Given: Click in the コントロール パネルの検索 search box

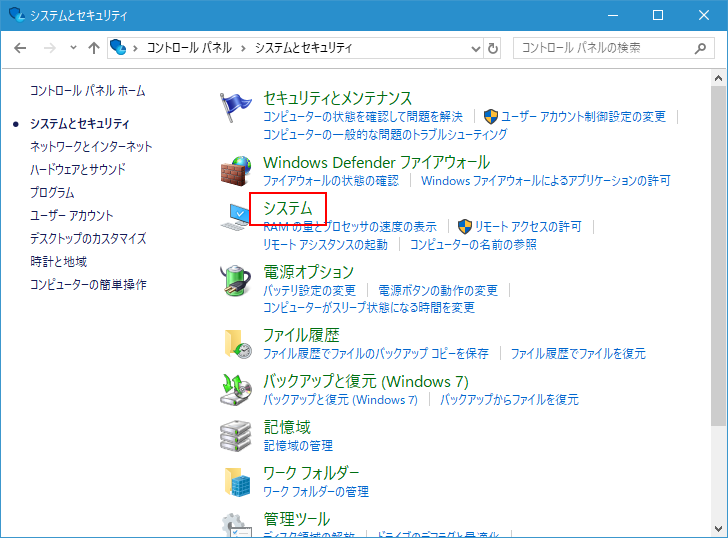Looking at the screenshot, I should tap(613, 48).
